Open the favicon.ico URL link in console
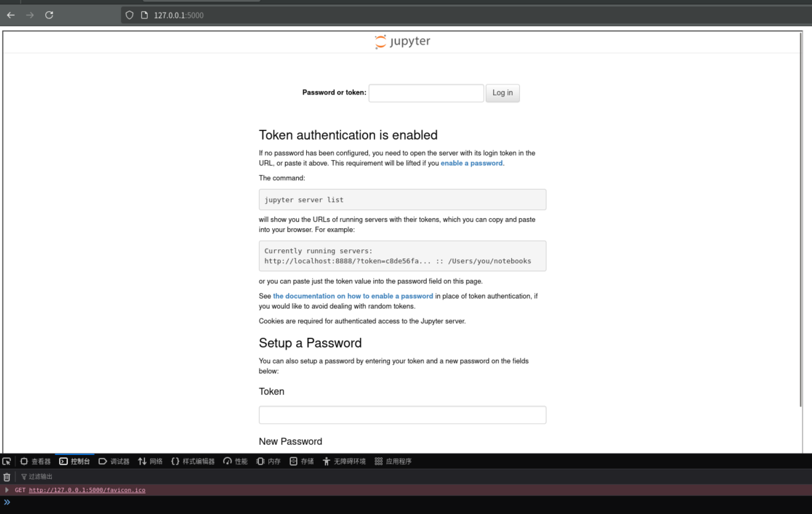This screenshot has height=514, width=812. coord(87,490)
